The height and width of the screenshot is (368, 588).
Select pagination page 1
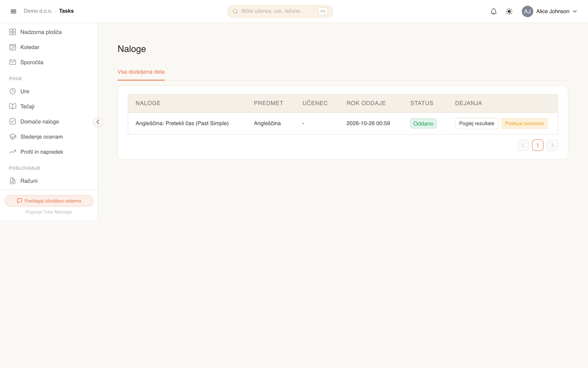pyautogui.click(x=538, y=145)
